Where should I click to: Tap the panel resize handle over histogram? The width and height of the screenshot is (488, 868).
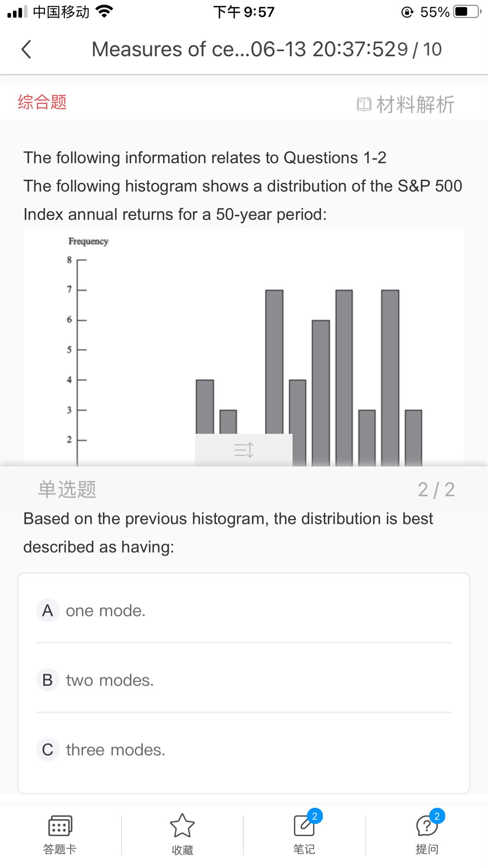pyautogui.click(x=244, y=450)
